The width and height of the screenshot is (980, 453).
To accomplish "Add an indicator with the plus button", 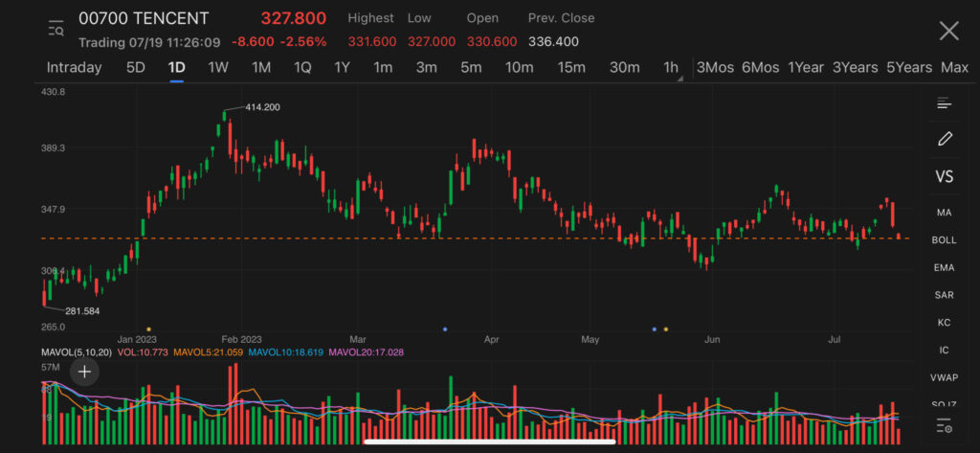I will 84,373.
